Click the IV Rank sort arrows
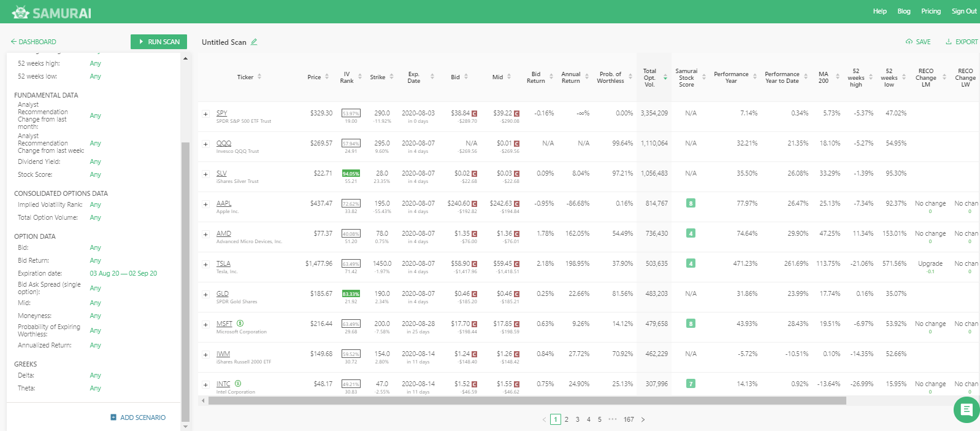980x431 pixels. (x=360, y=77)
